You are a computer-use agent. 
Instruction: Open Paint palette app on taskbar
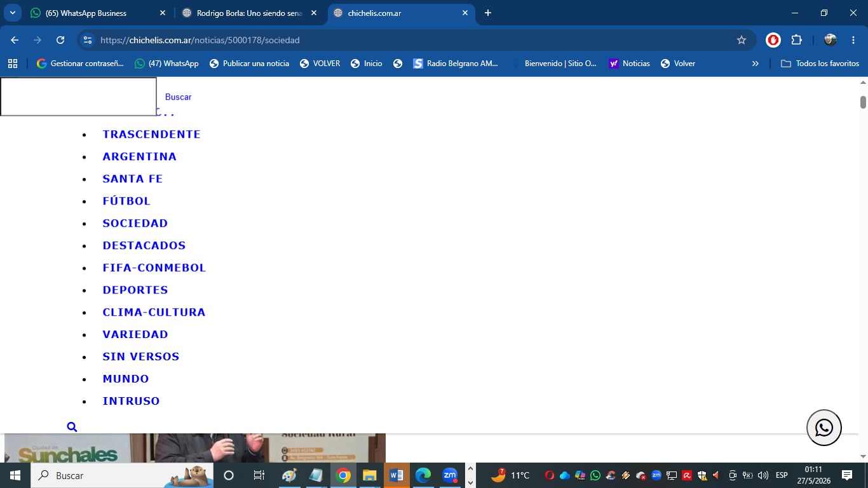(x=289, y=475)
